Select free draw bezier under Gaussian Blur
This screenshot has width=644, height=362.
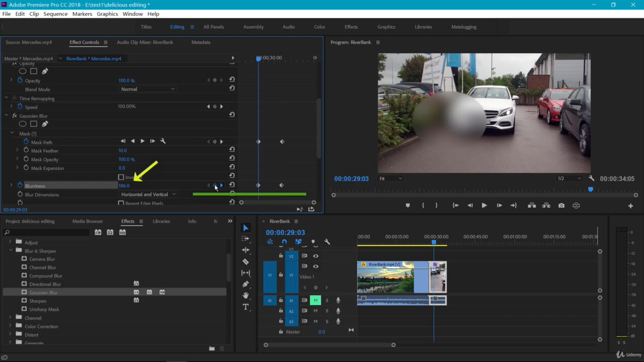(x=45, y=124)
